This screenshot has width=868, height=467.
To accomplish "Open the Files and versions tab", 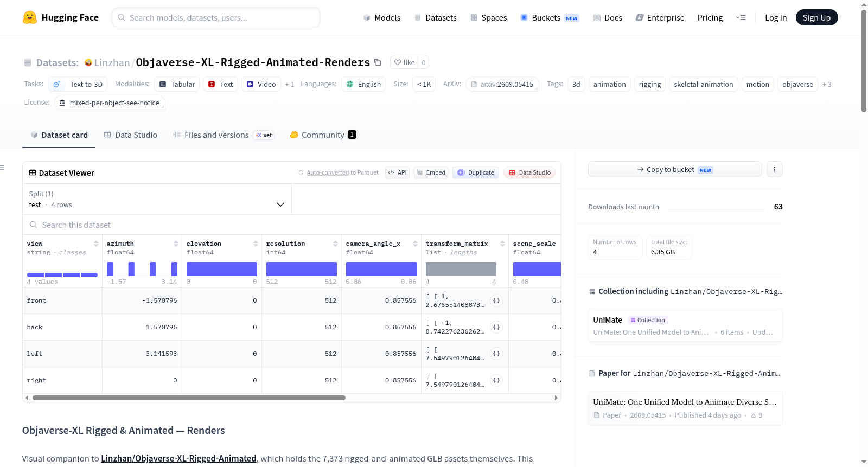I will 224,135.
